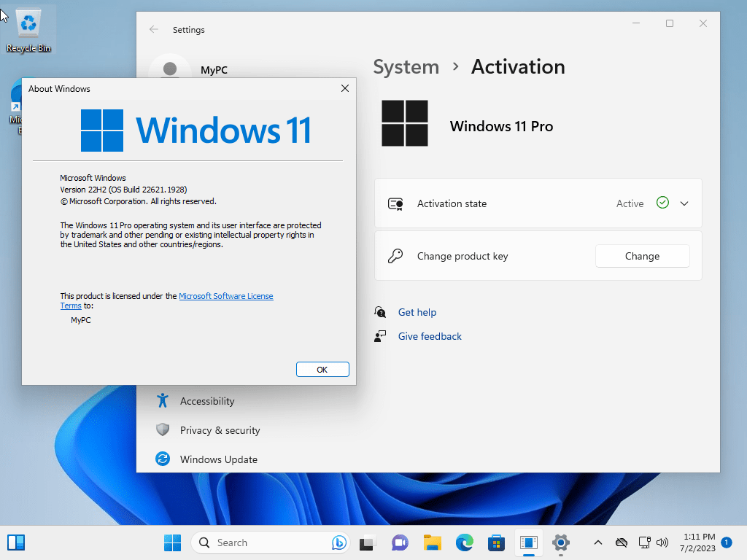747x560 pixels.
Task: Open the Start menu
Action: [x=172, y=542]
